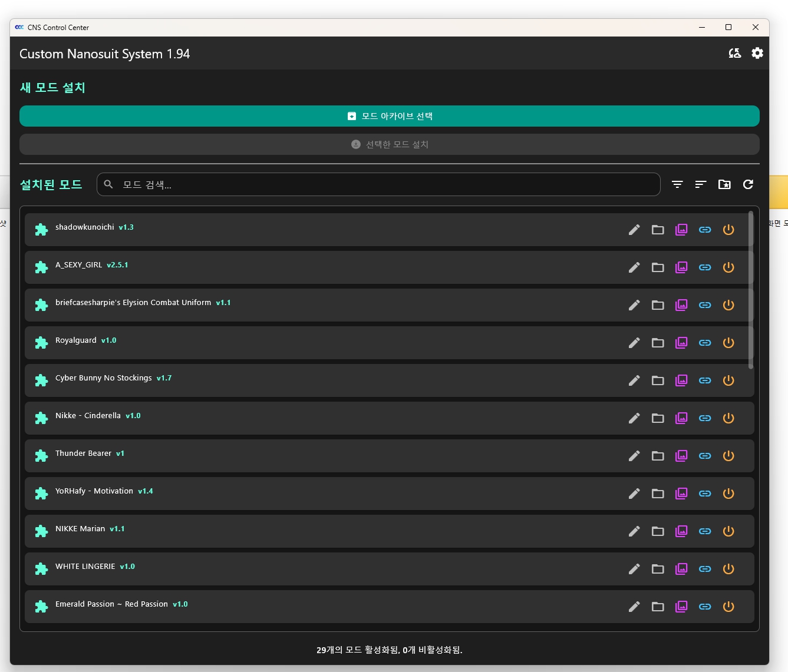The height and width of the screenshot is (672, 788).
Task: Click the language translate icon in header
Action: pyautogui.click(x=734, y=54)
